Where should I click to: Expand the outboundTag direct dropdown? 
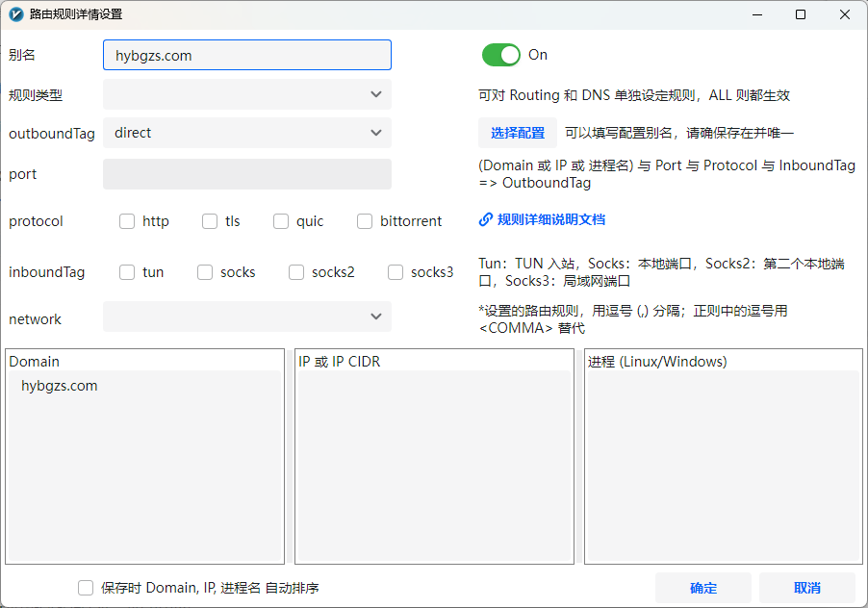[247, 133]
